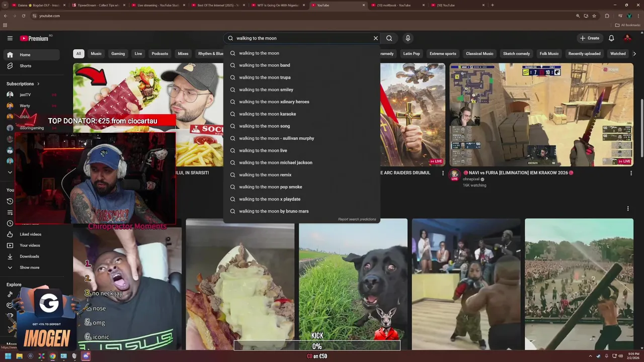Screen dimensions: 644x362
Task: Open the Windows Start menu
Action: coord(8,356)
